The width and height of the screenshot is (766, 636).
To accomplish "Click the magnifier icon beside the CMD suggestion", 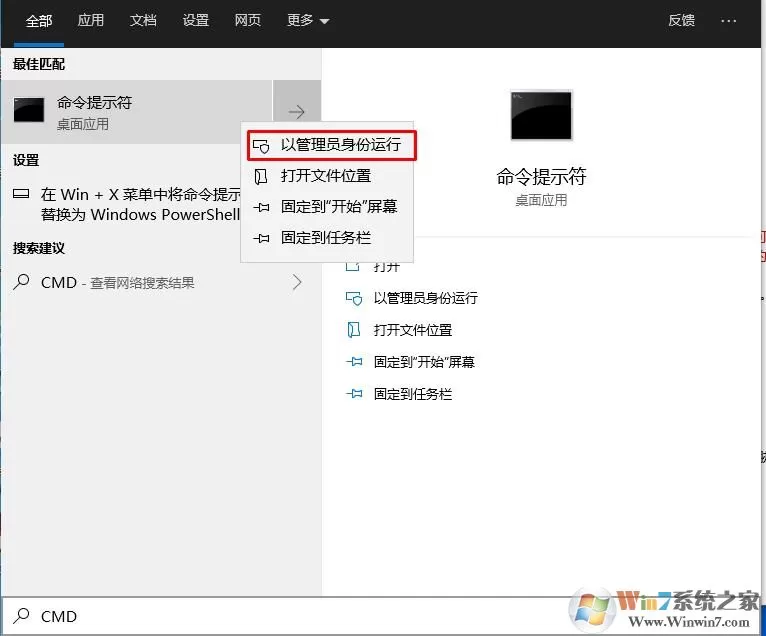I will (x=21, y=282).
